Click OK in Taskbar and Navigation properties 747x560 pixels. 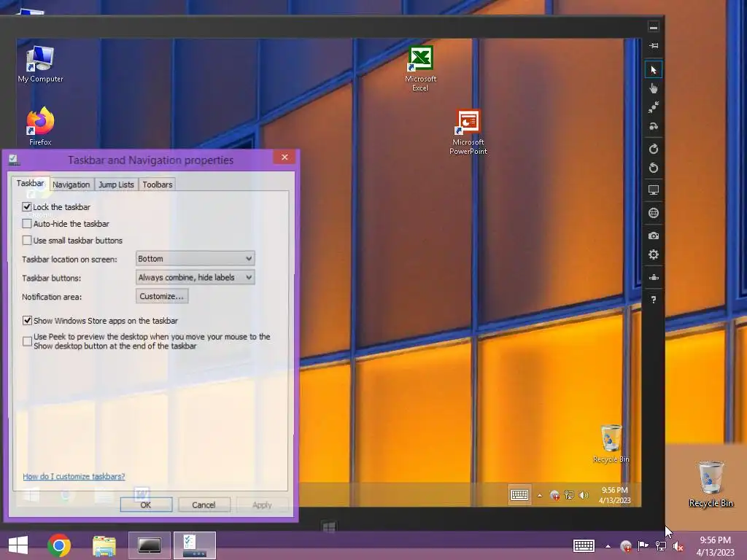click(146, 505)
